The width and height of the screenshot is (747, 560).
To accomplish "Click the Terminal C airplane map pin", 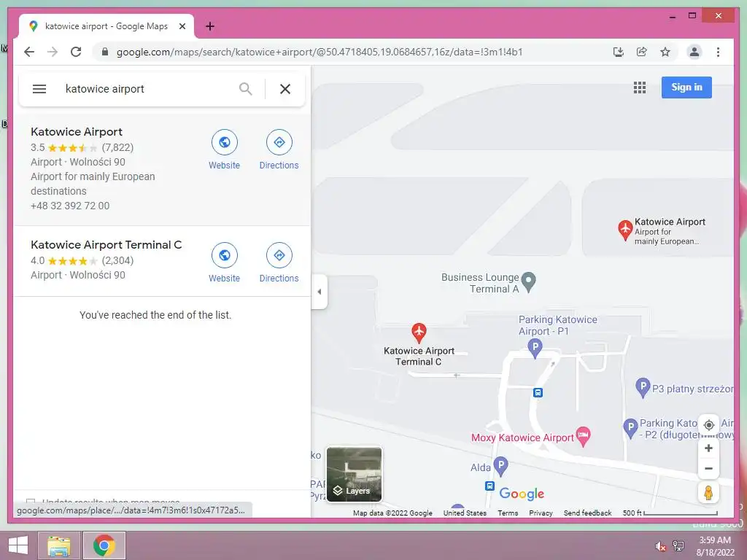I will click(419, 332).
